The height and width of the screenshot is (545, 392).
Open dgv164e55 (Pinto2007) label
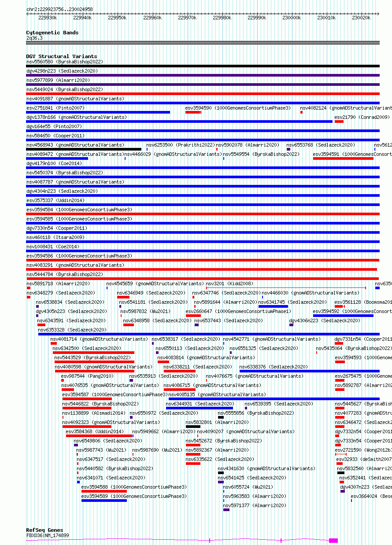[54, 126]
